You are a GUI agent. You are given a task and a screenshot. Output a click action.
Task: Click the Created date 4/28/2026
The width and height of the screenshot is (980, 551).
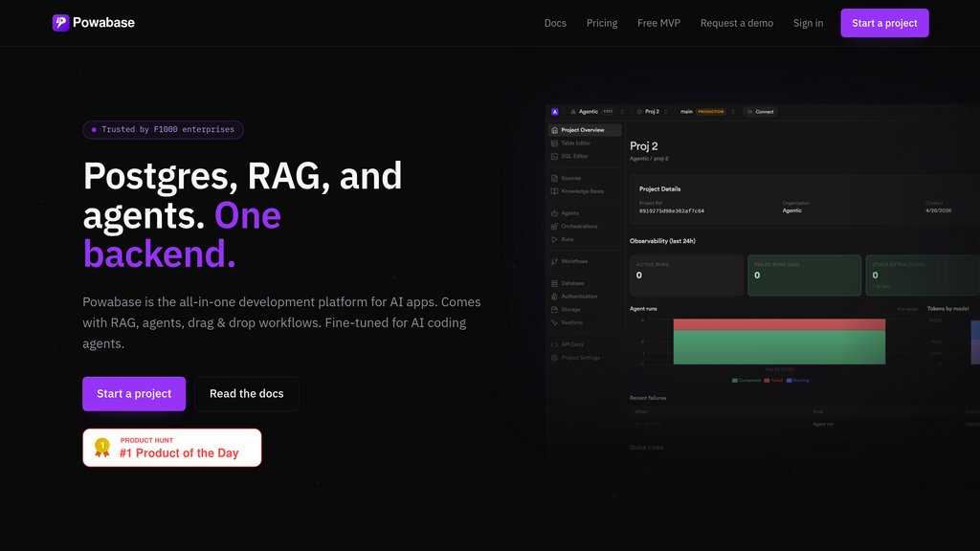coord(938,210)
